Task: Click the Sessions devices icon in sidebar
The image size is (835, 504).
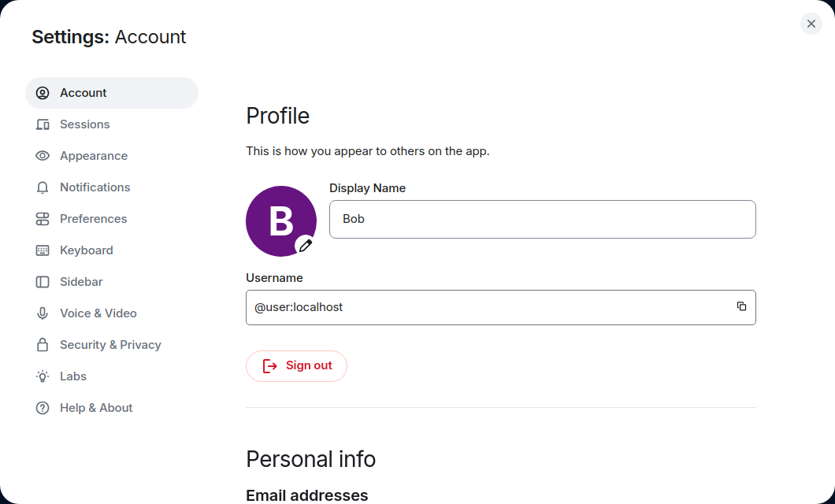Action: coord(43,124)
